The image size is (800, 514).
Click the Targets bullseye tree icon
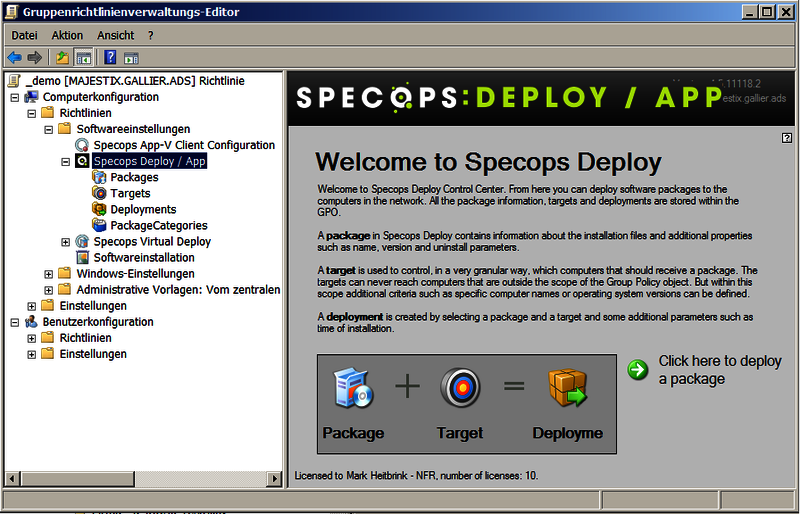pos(99,193)
